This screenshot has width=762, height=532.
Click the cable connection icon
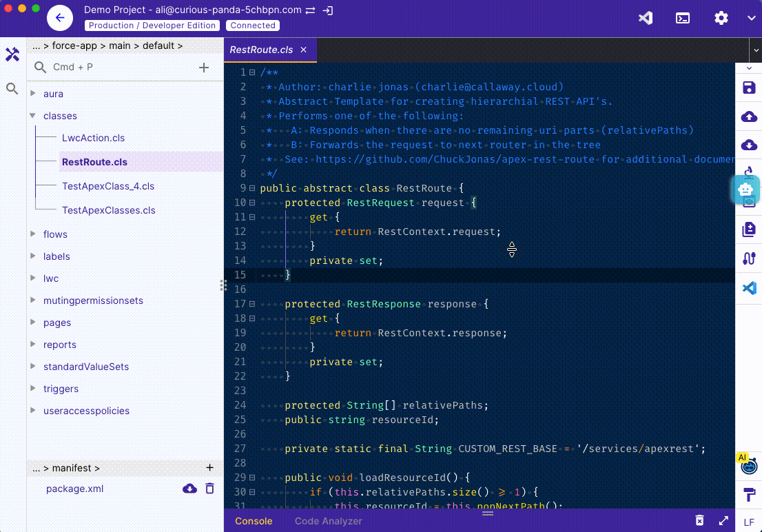[x=749, y=258]
